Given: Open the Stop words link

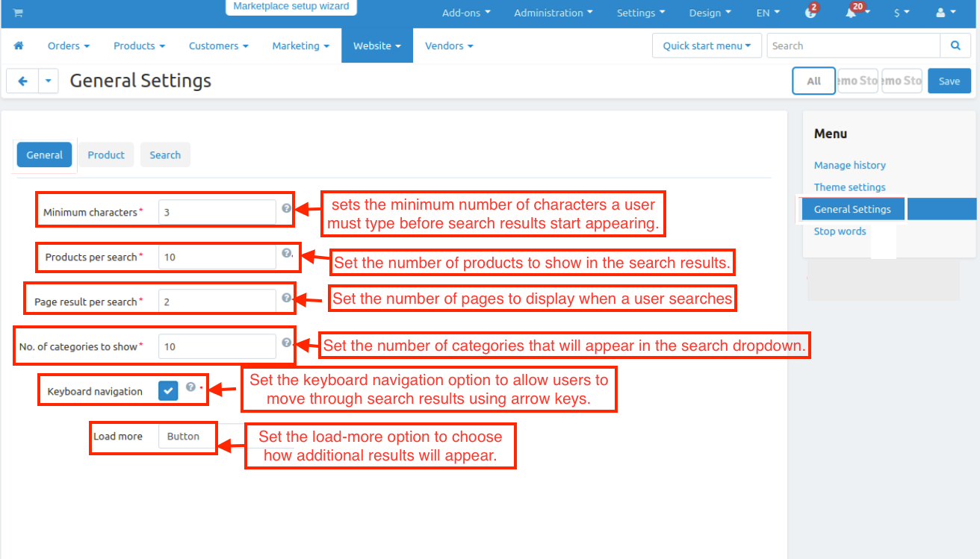Looking at the screenshot, I should tap(840, 231).
